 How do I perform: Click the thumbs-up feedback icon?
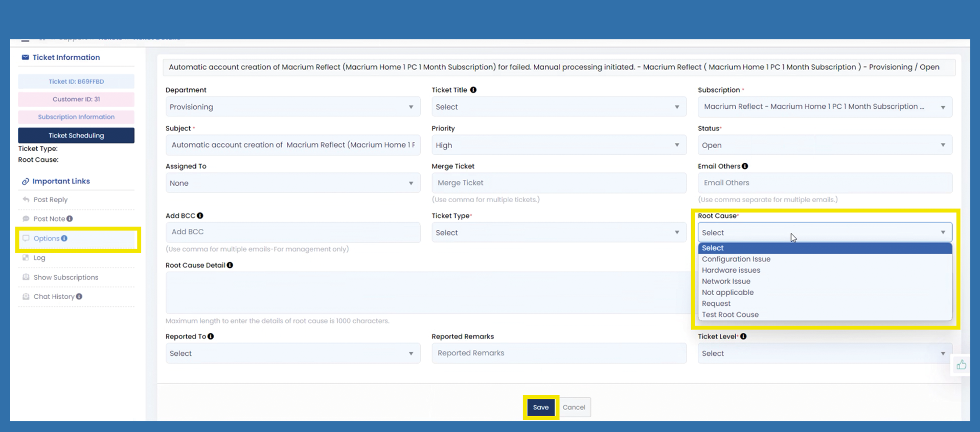(x=961, y=365)
